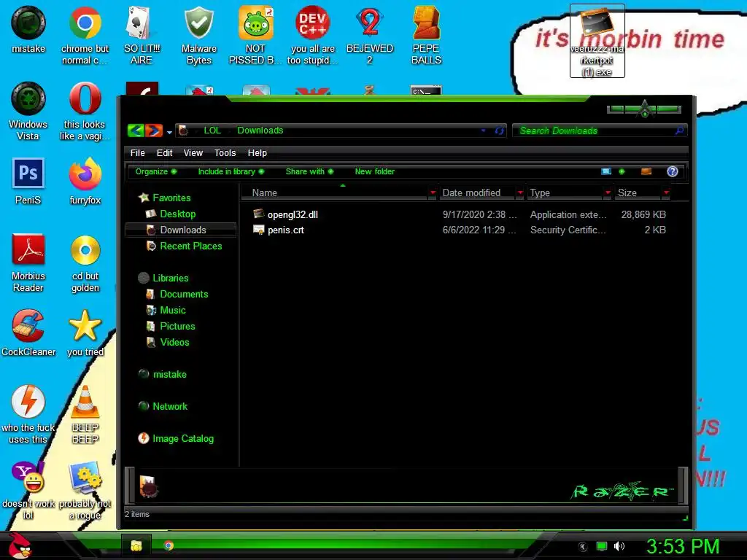The height and width of the screenshot is (560, 747).
Task: Open the Tools menu
Action: (x=225, y=153)
